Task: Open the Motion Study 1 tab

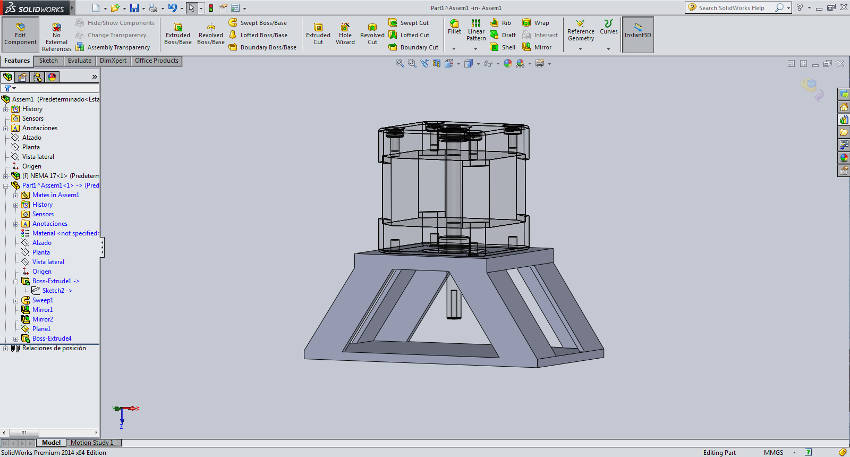Action: pos(92,443)
